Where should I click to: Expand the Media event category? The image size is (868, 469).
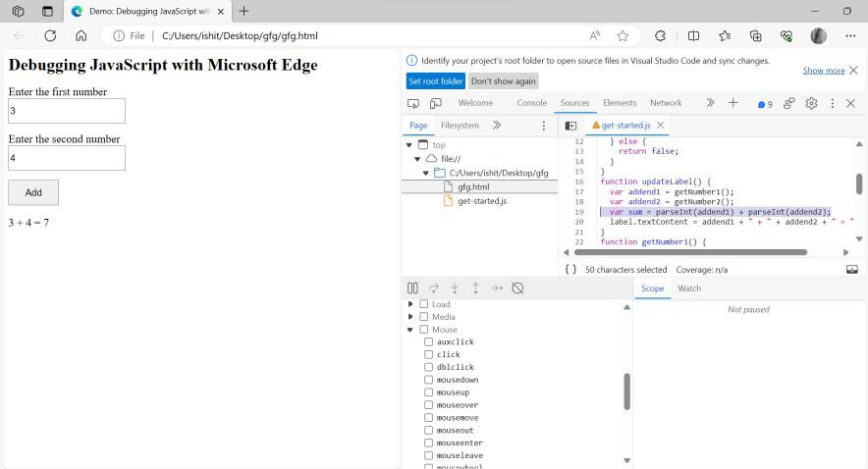410,317
